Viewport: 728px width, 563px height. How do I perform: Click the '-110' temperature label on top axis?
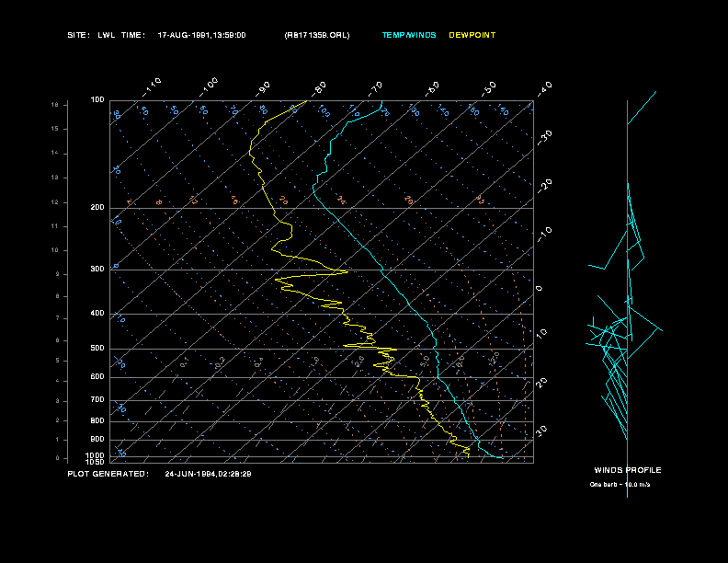click(152, 87)
